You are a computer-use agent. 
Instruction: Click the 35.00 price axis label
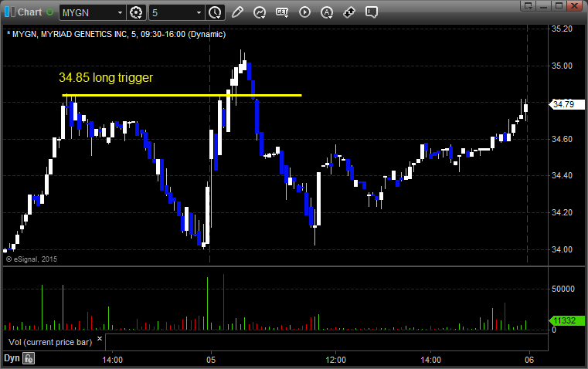tap(563, 66)
